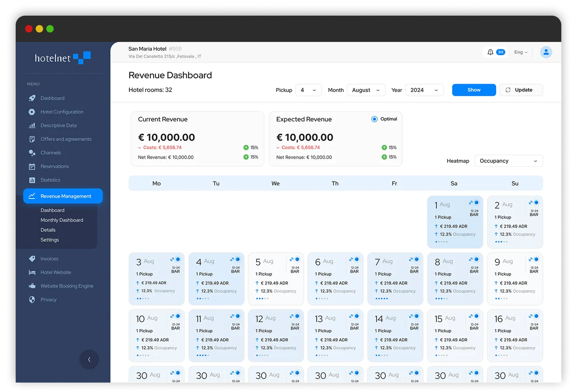Expand the 10 Aug day card

click(x=172, y=316)
